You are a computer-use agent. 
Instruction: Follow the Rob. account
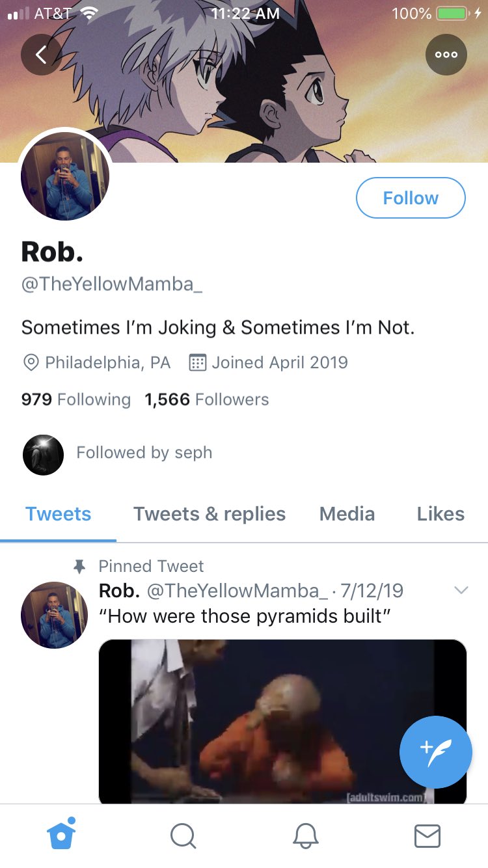411,198
